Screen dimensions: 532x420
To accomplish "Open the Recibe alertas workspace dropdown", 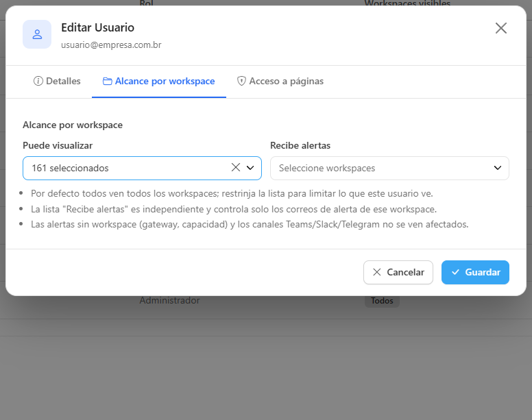I will [389, 168].
